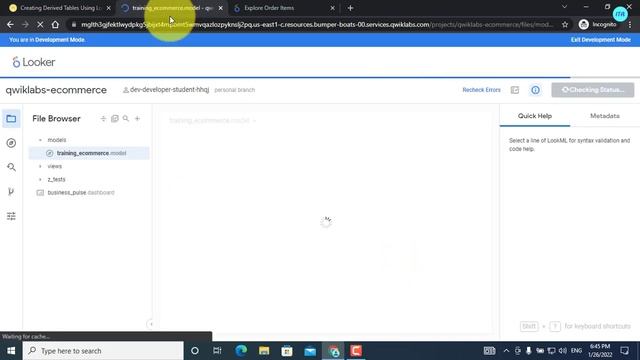
Task: Click the Windows Start button
Action: (x=11, y=351)
